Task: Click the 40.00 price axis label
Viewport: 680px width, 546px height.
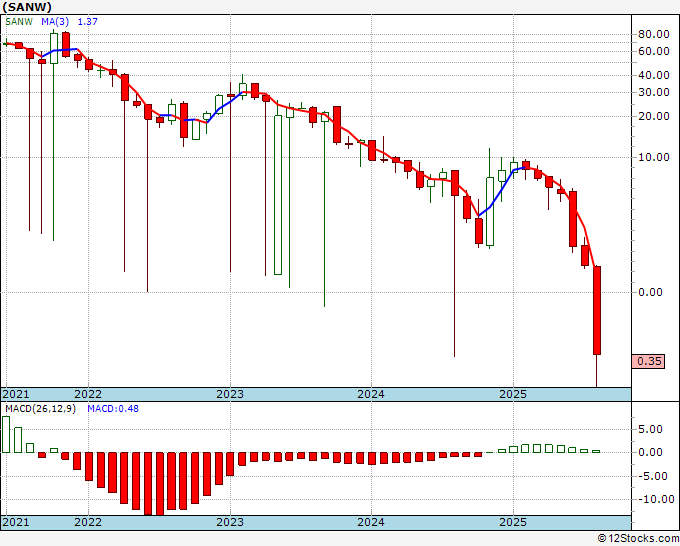Action: 654,75
